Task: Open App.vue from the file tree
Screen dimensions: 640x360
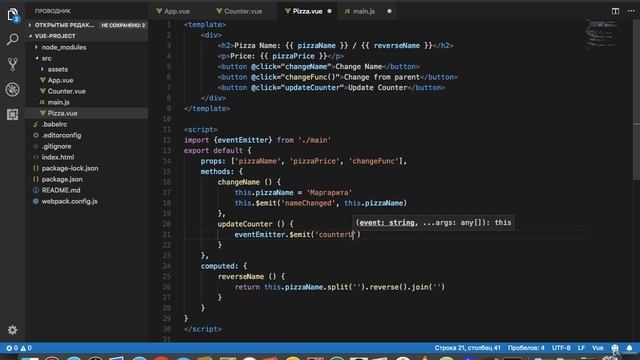Action: (x=60, y=80)
